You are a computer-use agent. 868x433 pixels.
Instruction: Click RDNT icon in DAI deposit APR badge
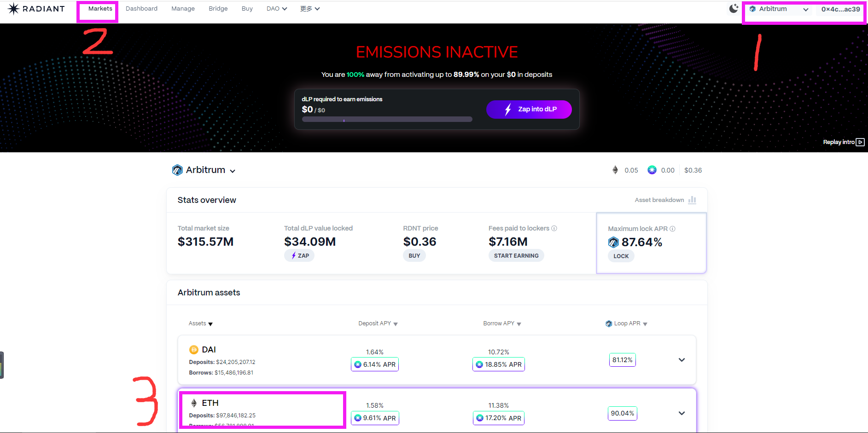[x=358, y=364]
